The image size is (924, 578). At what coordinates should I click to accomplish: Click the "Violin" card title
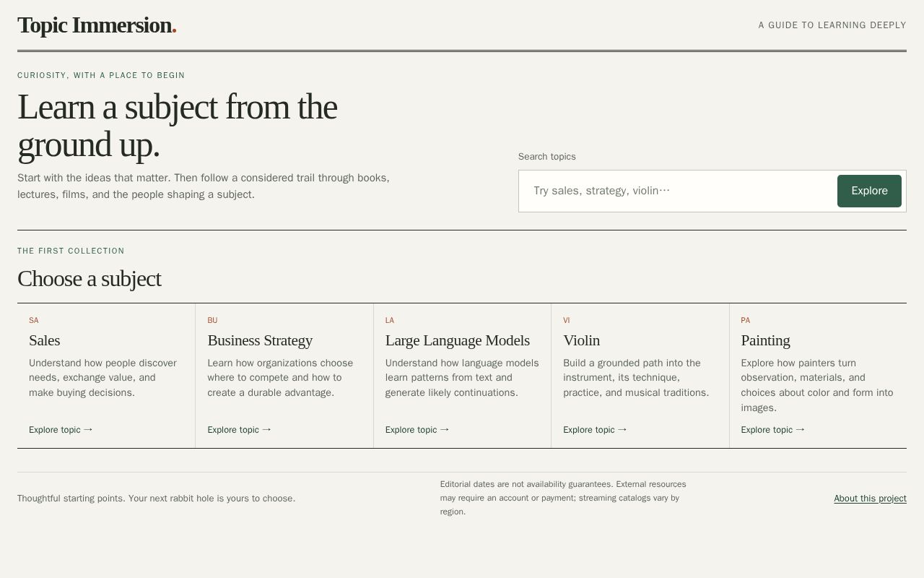tap(582, 340)
